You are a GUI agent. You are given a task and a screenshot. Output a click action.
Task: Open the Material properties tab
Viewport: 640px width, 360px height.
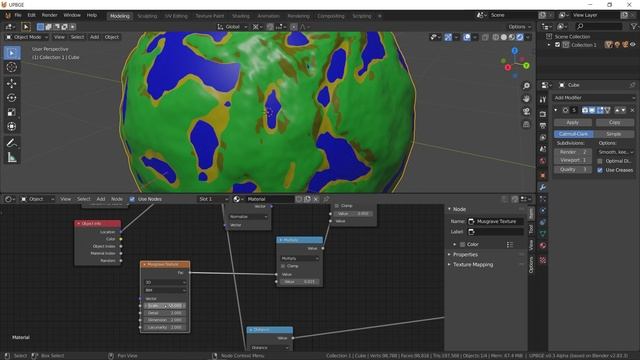[x=543, y=246]
